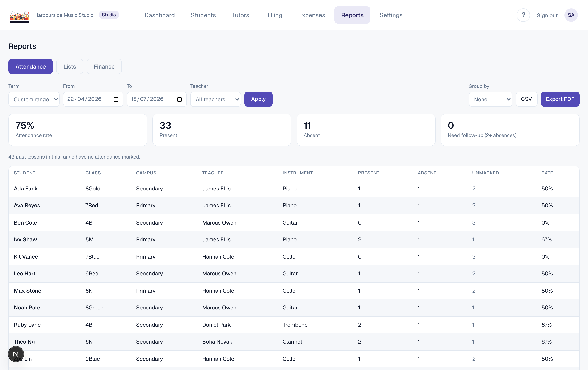588x370 pixels.
Task: Export the report as PDF
Action: pyautogui.click(x=560, y=99)
